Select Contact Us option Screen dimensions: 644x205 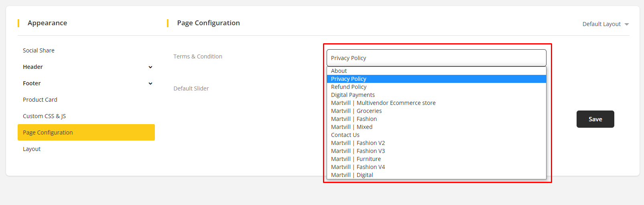click(x=345, y=135)
